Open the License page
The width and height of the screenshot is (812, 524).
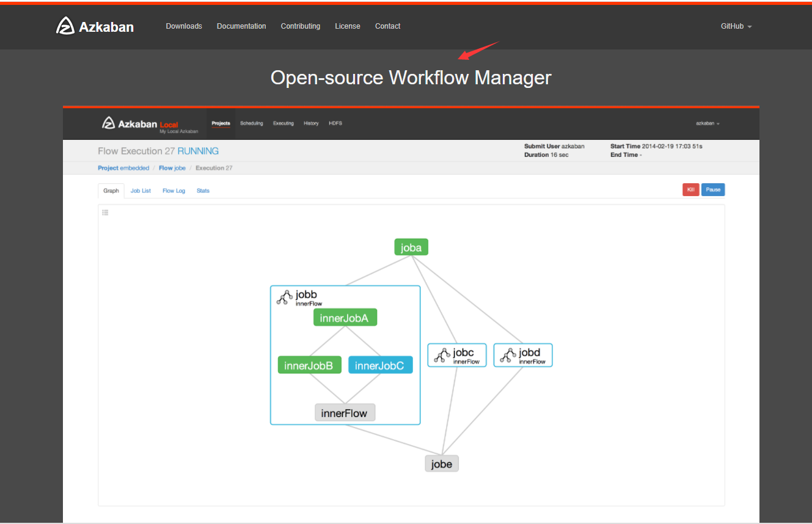[348, 26]
